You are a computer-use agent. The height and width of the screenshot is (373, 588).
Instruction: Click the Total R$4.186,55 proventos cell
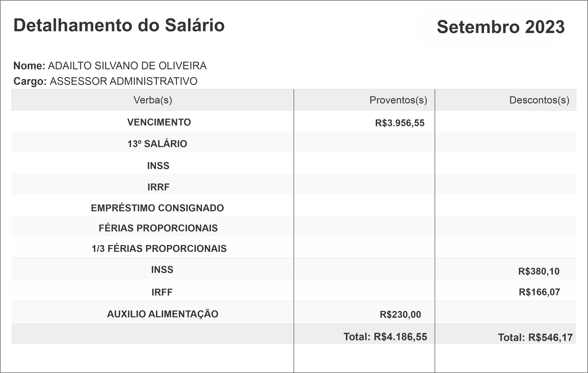click(385, 337)
